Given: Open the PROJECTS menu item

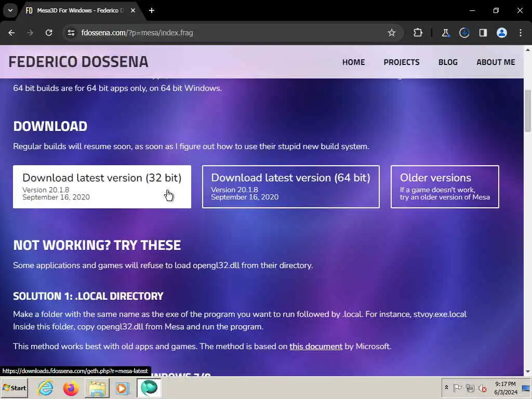Looking at the screenshot, I should (x=402, y=62).
